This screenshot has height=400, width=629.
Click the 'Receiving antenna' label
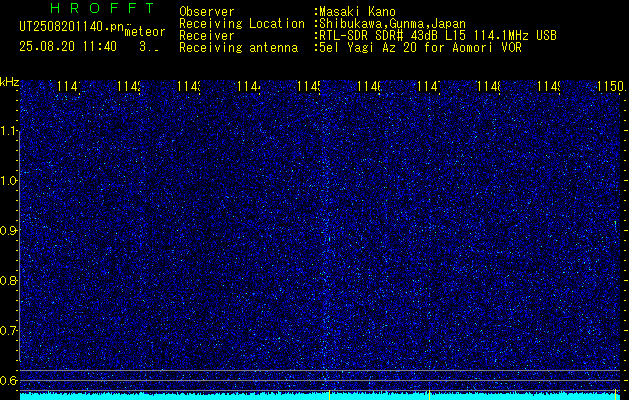[238, 48]
